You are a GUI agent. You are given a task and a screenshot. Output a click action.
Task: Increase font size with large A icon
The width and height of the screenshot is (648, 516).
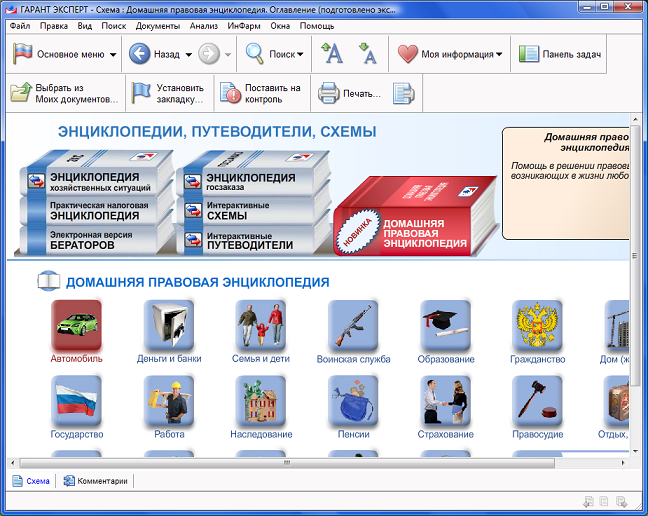[332, 54]
